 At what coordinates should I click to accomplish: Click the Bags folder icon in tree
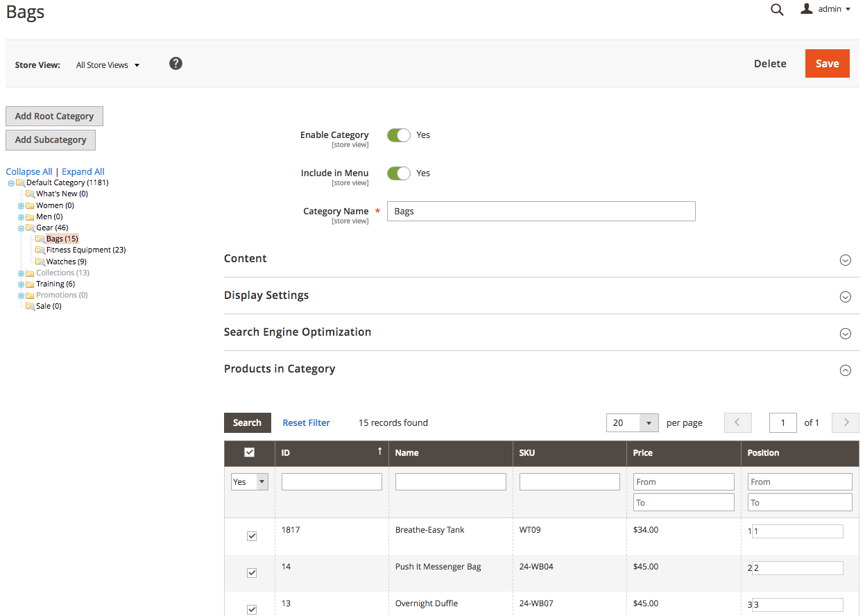click(x=40, y=239)
